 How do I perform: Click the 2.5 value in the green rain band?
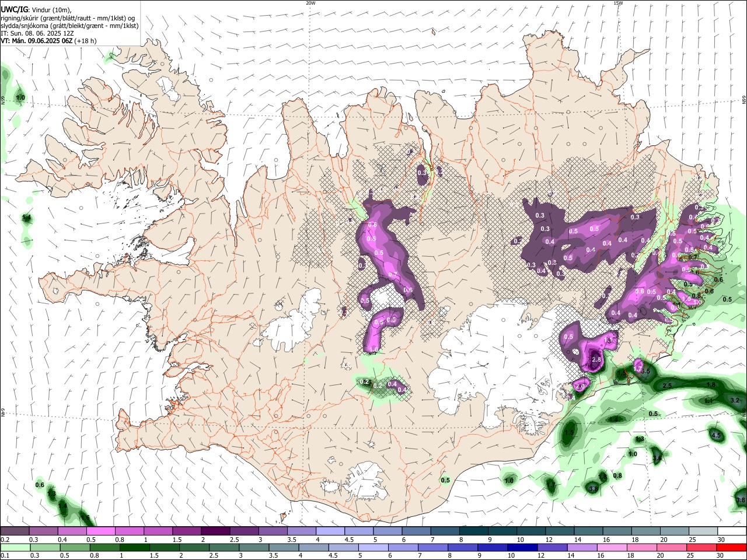click(668, 386)
